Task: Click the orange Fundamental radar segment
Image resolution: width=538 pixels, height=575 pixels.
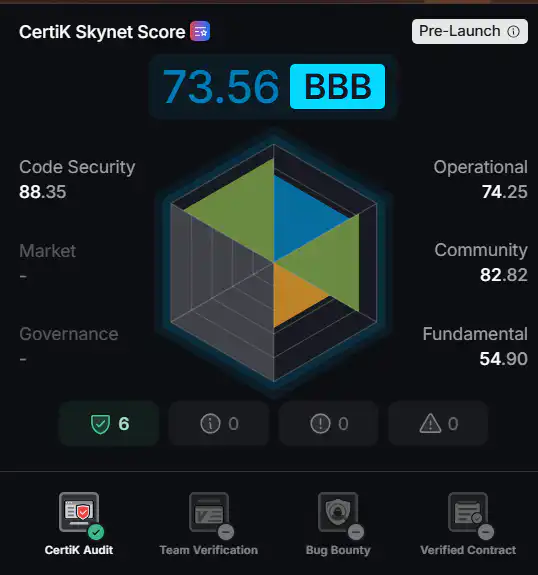Action: pyautogui.click(x=292, y=293)
